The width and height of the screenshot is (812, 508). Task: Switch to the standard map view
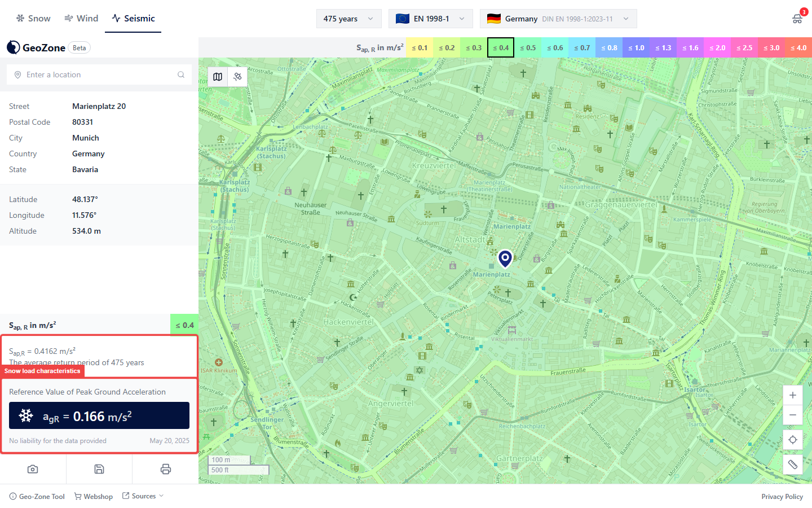tap(218, 77)
